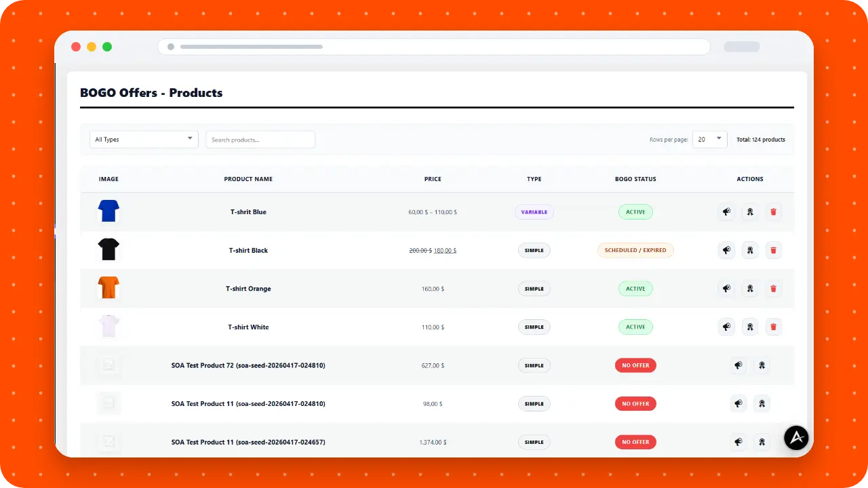Image resolution: width=868 pixels, height=488 pixels.
Task: Click the T-shirt Orange thumbnail image
Action: 108,288
